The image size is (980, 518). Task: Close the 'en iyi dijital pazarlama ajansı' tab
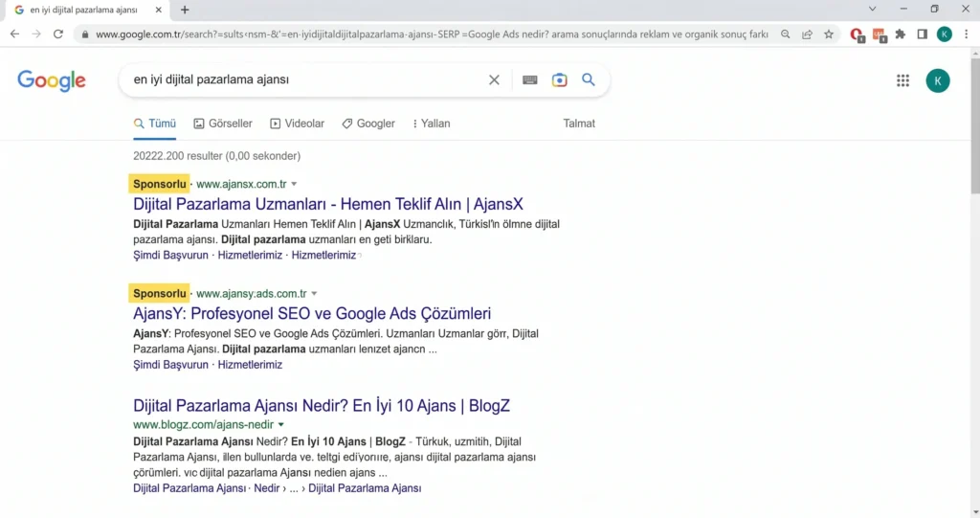point(158,10)
